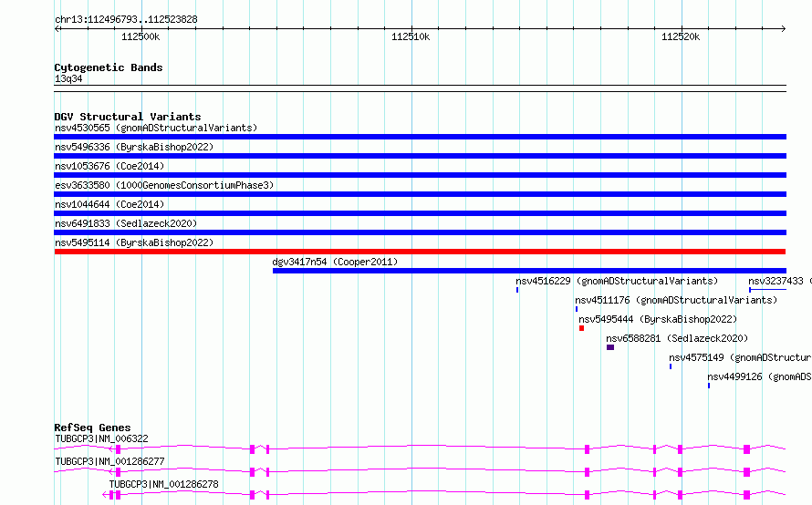Click the small blue marker under nsv4575149

[671, 366]
